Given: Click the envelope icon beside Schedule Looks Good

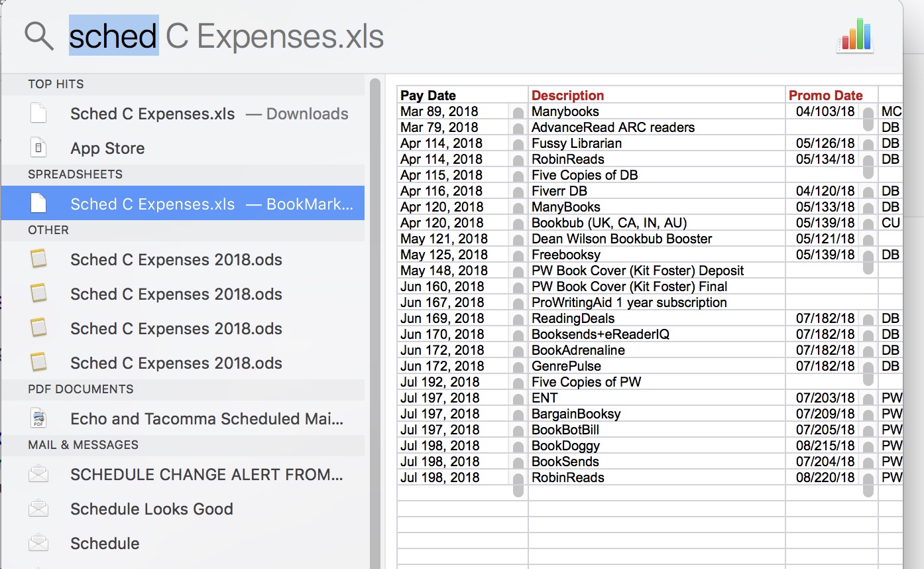Looking at the screenshot, I should [38, 509].
